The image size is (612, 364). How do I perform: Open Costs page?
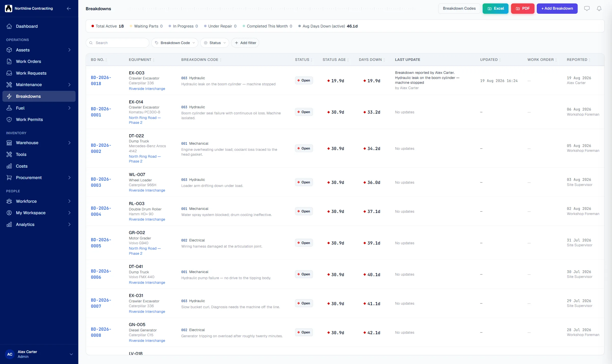coord(39,166)
